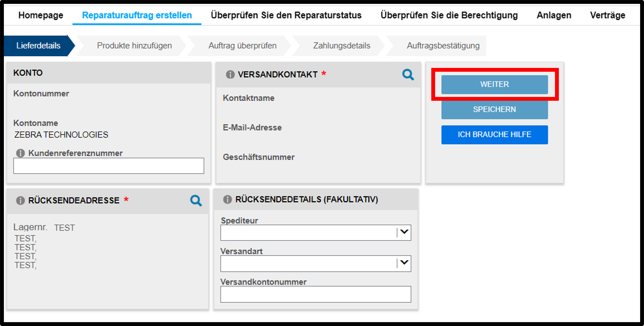Select the Auftrag überprüfen step
This screenshot has width=644, height=326.
243,46
